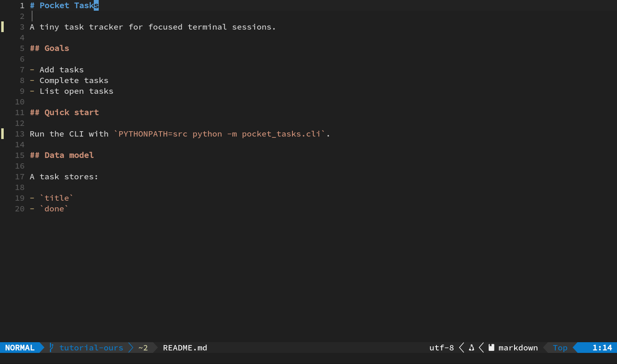Image resolution: width=617 pixels, height=364 pixels.
Task: Click the '## Quick start' heading
Action: tap(64, 112)
